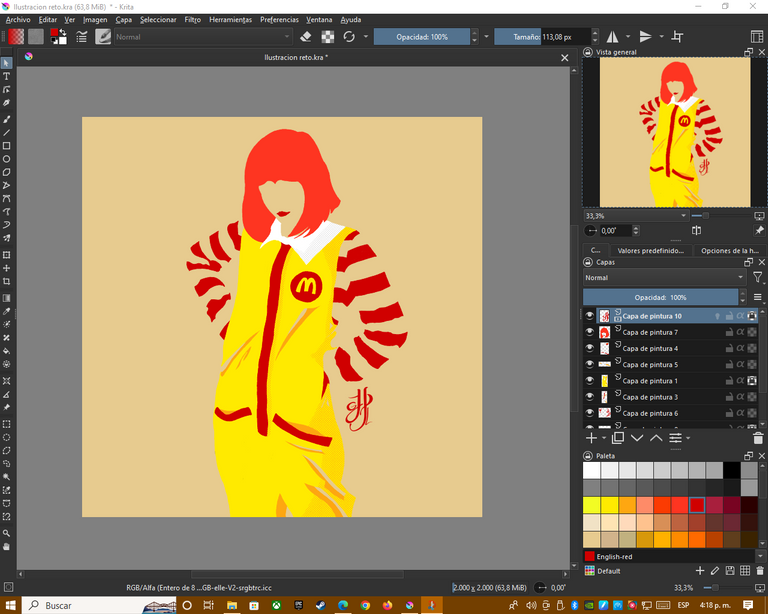Screen dimensions: 768x614
Task: Select the Rectangle shape tool
Action: pos(6,146)
